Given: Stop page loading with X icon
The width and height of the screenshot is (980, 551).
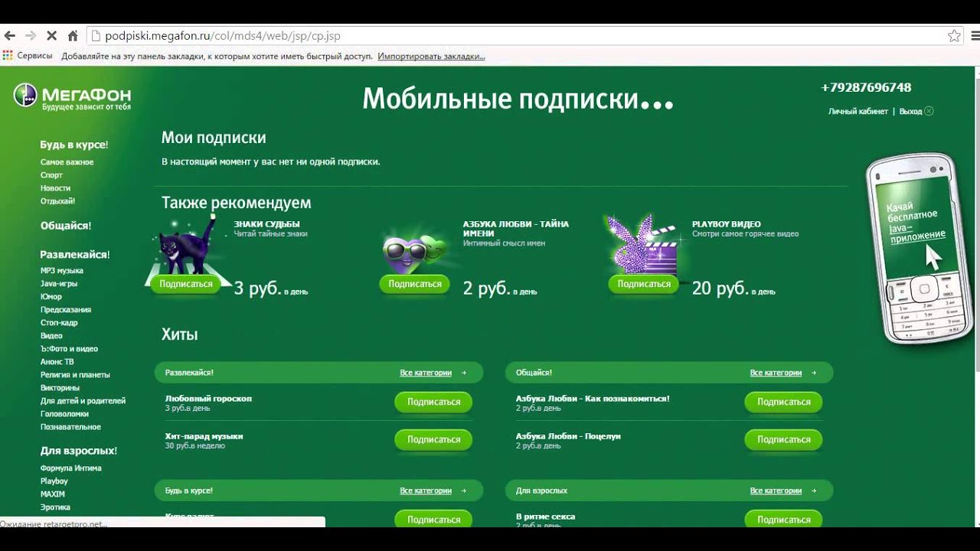Looking at the screenshot, I should [51, 36].
